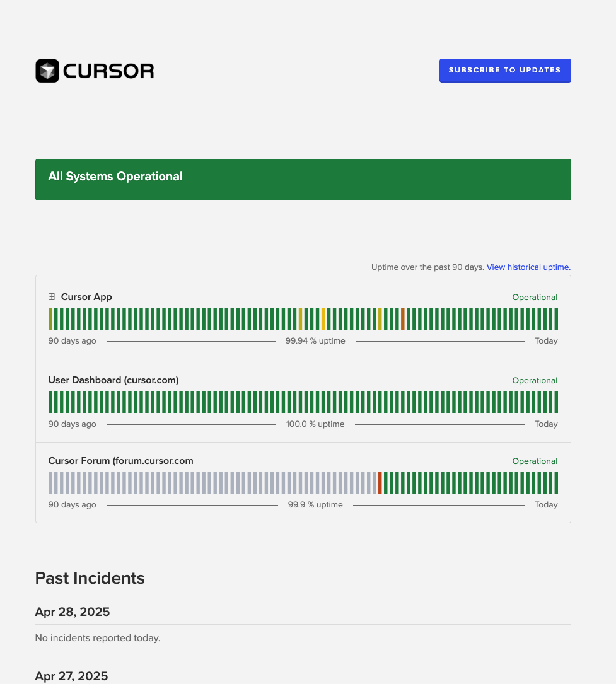Click the Cursor logo in the header
616x684 pixels.
pos(95,71)
